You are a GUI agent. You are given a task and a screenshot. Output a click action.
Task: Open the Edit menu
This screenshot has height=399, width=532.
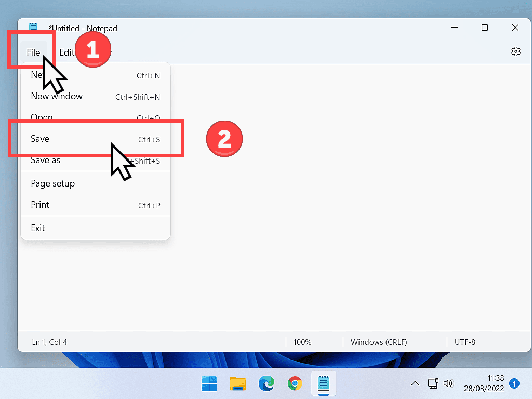point(67,52)
